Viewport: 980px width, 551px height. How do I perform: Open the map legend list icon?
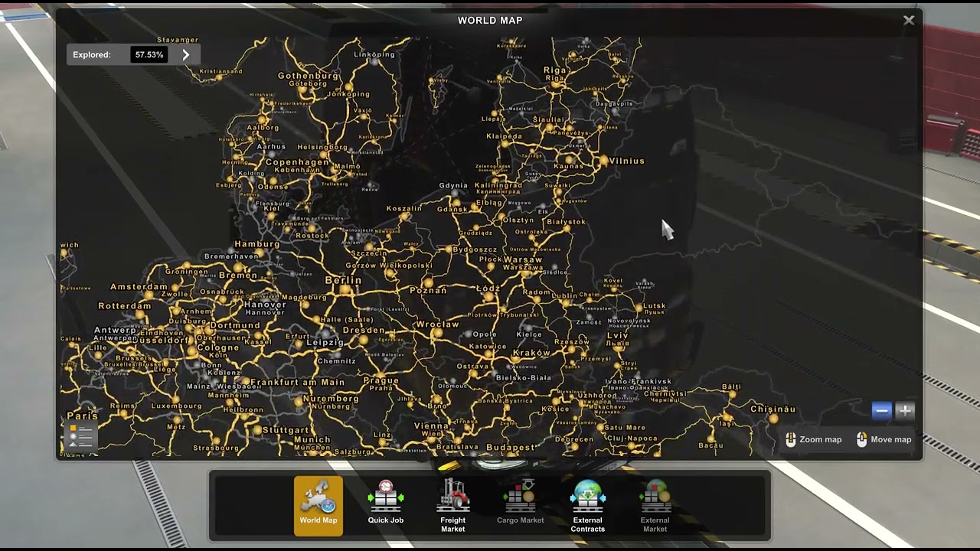(80, 436)
